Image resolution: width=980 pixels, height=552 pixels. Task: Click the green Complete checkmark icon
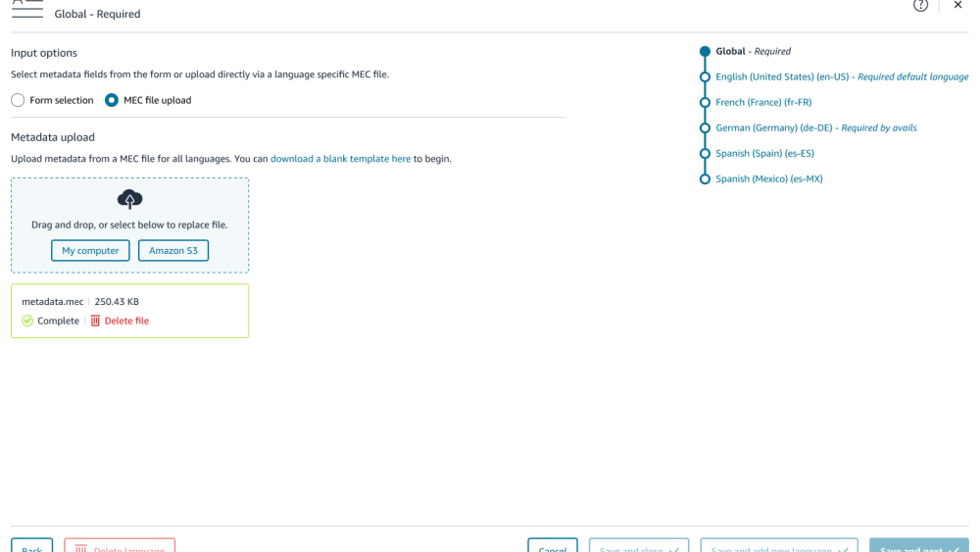[x=27, y=321]
